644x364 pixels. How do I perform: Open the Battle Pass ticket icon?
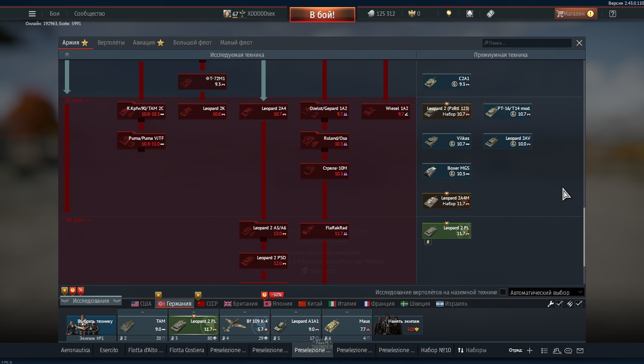491,14
